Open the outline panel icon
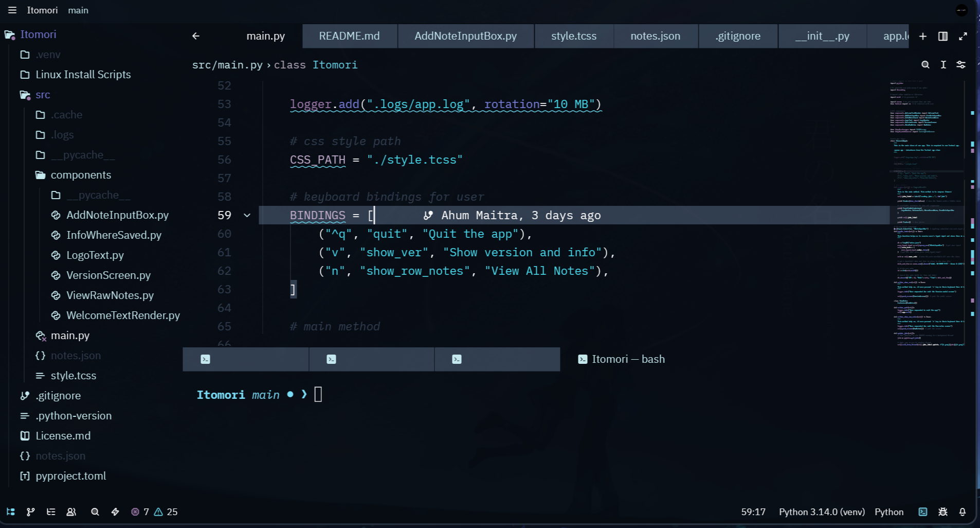Screen dimensions: 980x528 pos(51,512)
